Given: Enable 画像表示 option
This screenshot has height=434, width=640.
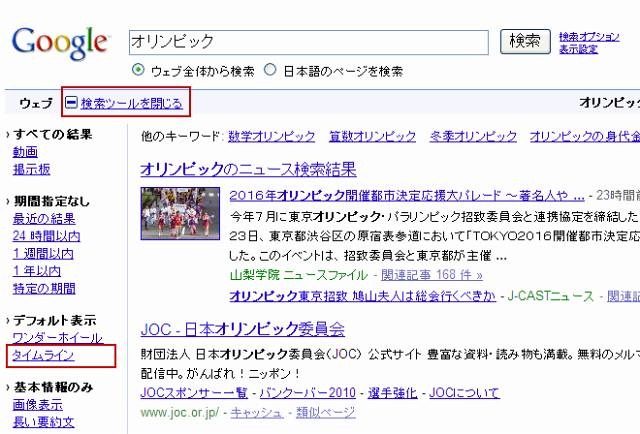Looking at the screenshot, I should (38, 405).
